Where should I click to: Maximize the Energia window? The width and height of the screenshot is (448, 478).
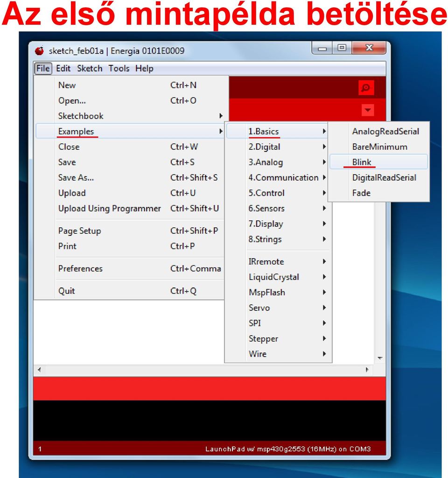342,48
